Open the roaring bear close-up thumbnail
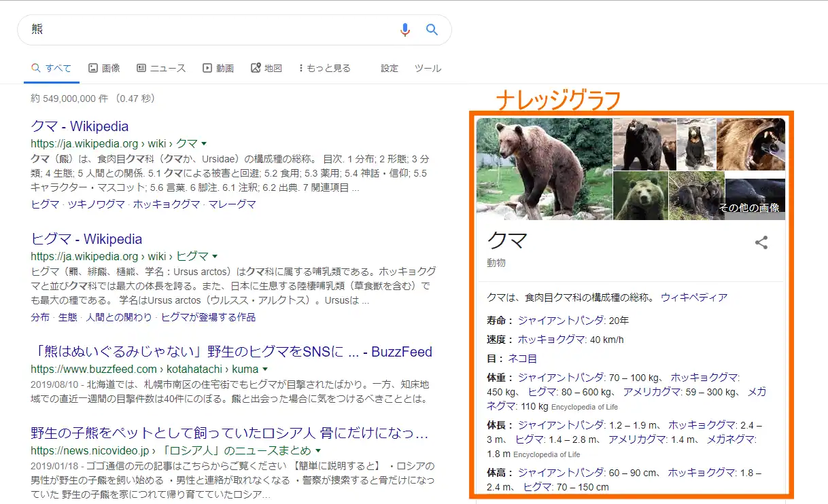 coord(751,144)
